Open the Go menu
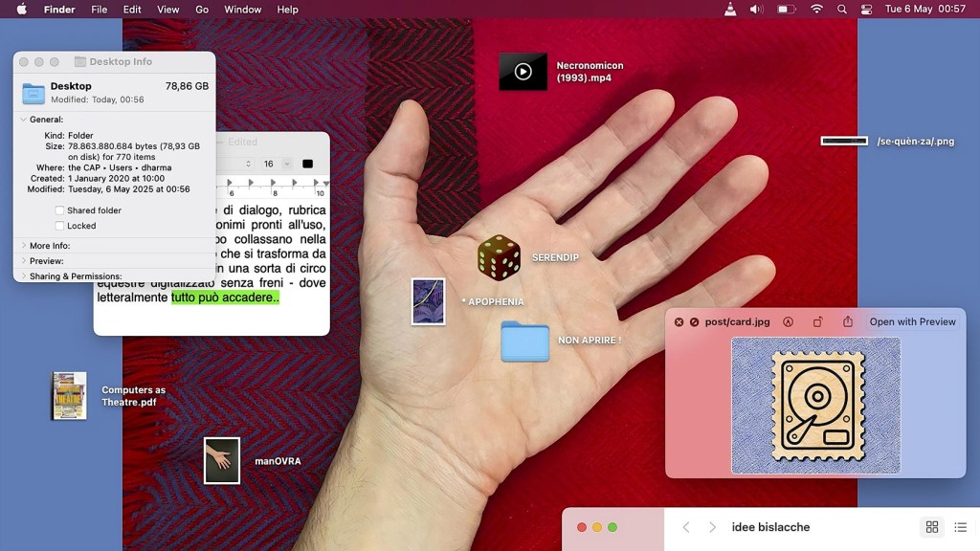The image size is (980, 551). [202, 10]
